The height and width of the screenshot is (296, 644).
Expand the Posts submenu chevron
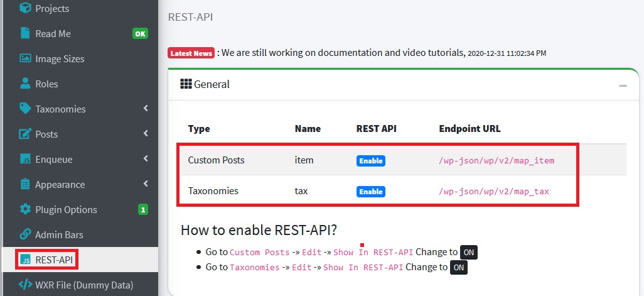pyautogui.click(x=146, y=134)
